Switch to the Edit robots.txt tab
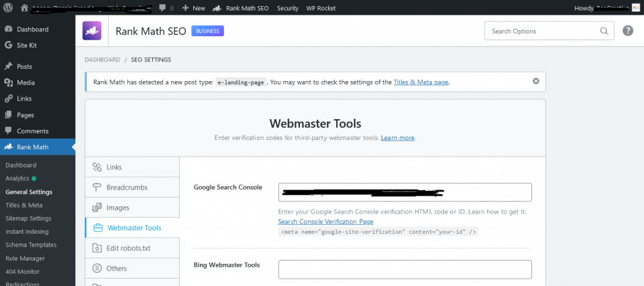 coord(132,248)
